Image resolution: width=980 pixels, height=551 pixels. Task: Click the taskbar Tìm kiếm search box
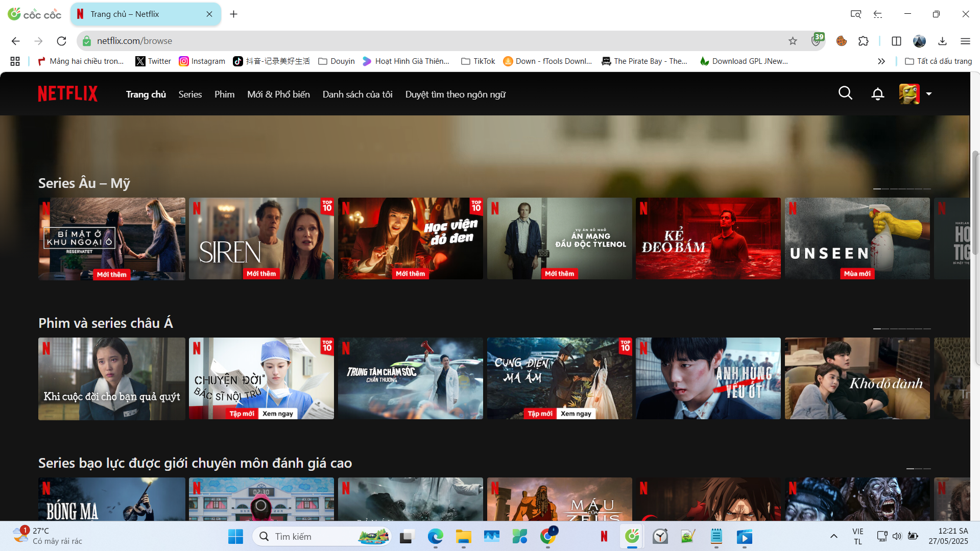pyautogui.click(x=322, y=537)
